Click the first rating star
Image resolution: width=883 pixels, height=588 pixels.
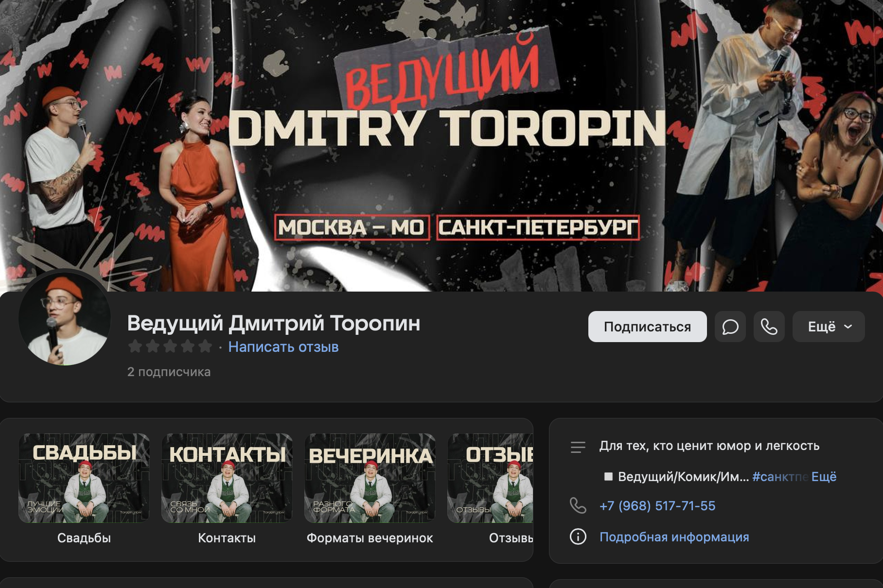(x=135, y=346)
